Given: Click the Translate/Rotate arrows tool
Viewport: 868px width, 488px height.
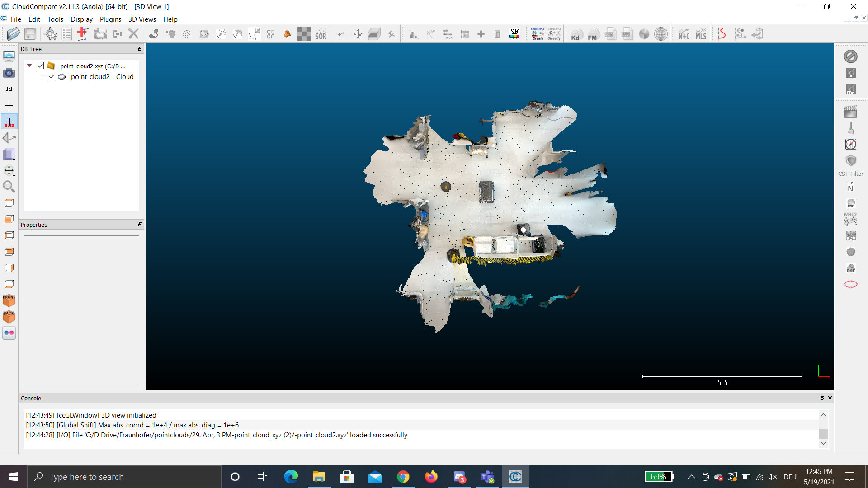Looking at the screenshot, I should (358, 34).
